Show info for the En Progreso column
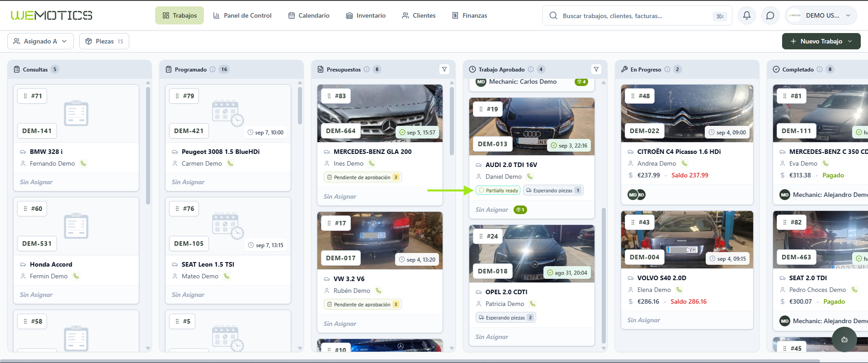Image resolution: width=868 pixels, height=363 pixels. (x=667, y=69)
